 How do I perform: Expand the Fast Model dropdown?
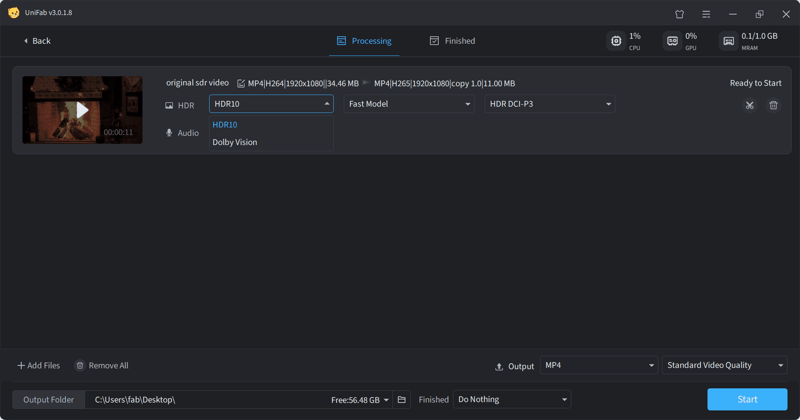[409, 104]
